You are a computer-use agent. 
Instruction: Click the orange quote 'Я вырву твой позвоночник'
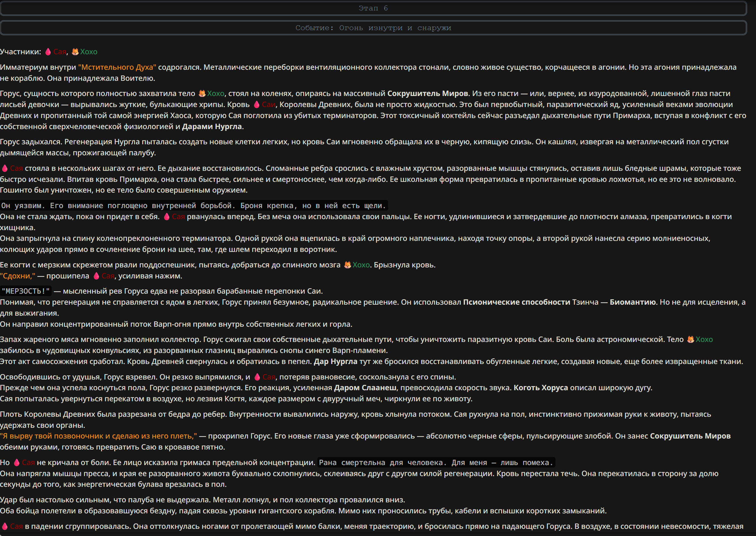coord(98,436)
